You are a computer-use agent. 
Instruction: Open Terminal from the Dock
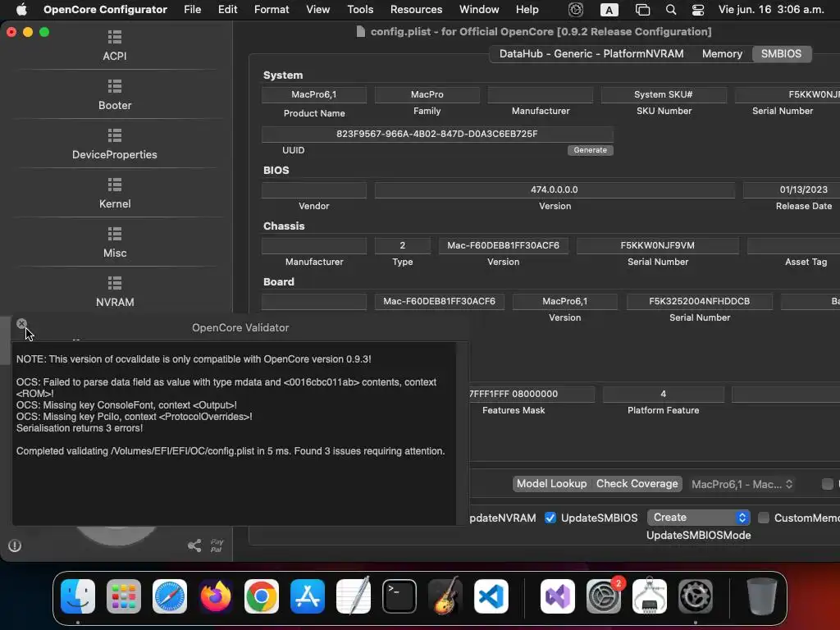coord(399,596)
